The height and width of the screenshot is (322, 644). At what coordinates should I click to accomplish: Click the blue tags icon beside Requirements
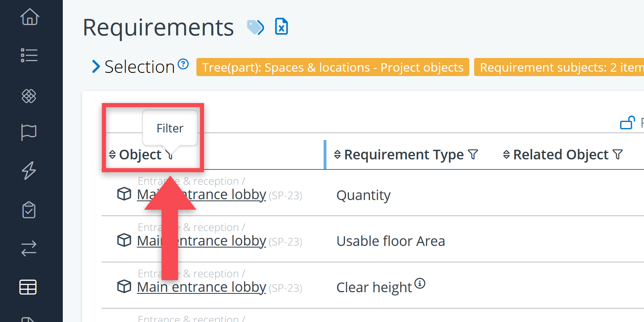point(256,27)
